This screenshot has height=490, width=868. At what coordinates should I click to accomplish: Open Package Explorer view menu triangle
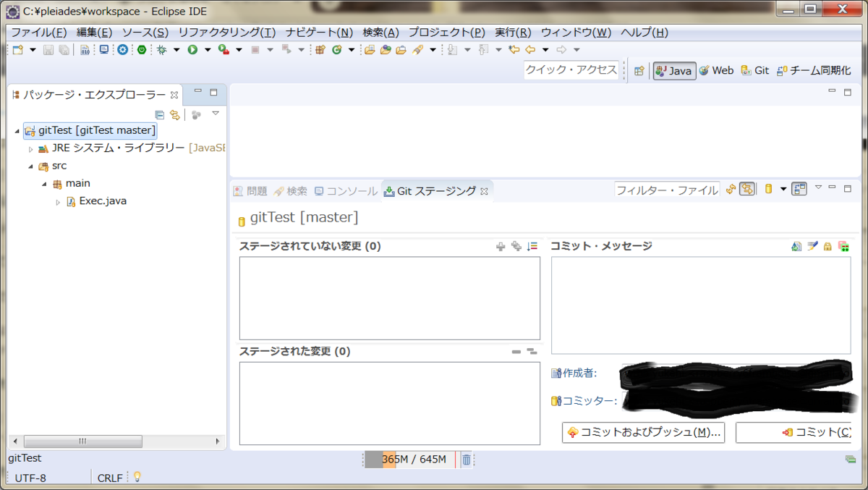click(x=216, y=114)
